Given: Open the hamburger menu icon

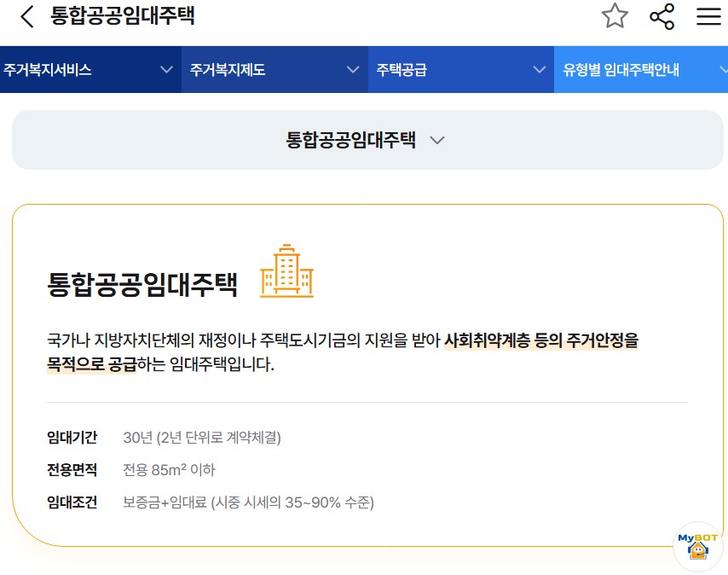Looking at the screenshot, I should click(x=708, y=15).
